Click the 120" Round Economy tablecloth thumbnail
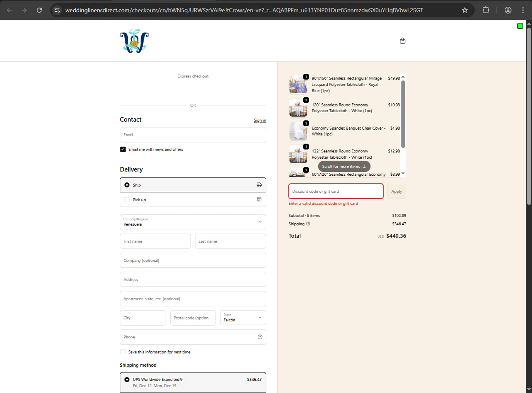This screenshot has width=532, height=393. click(x=298, y=108)
